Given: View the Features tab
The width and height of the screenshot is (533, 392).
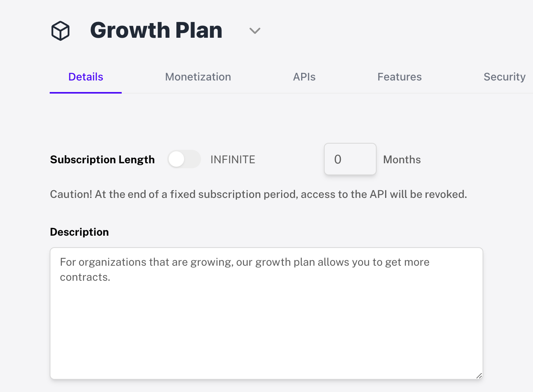Looking at the screenshot, I should coord(399,77).
